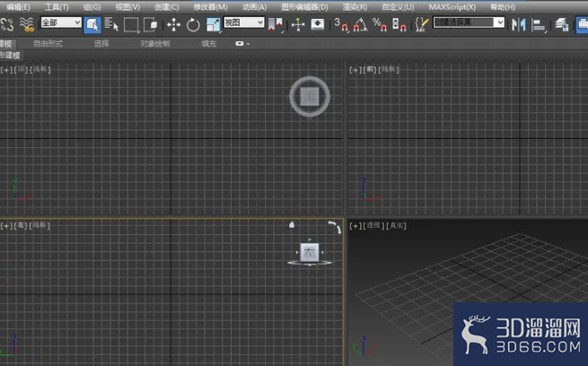Open the [左] view label menu

tap(21, 225)
